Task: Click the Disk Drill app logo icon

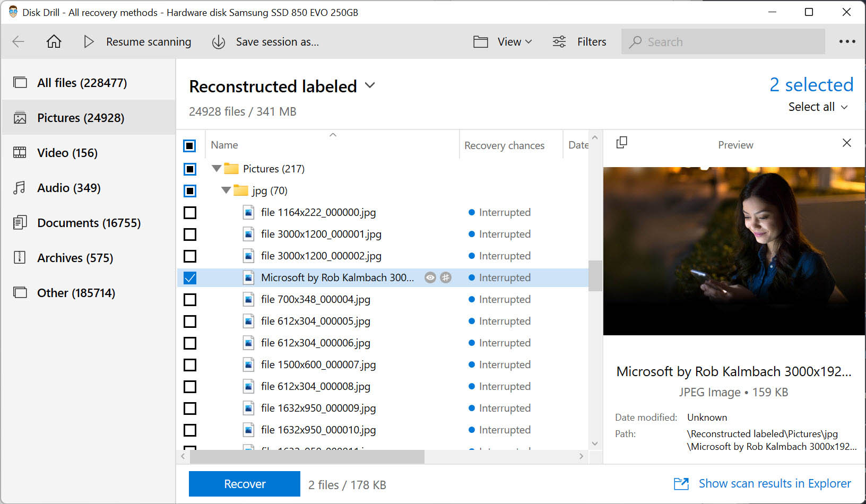Action: 13,12
